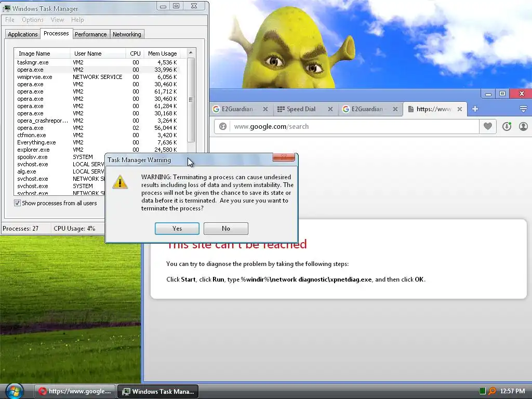The height and width of the screenshot is (399, 532).
Task: Select the Processes tab
Action: click(x=56, y=33)
